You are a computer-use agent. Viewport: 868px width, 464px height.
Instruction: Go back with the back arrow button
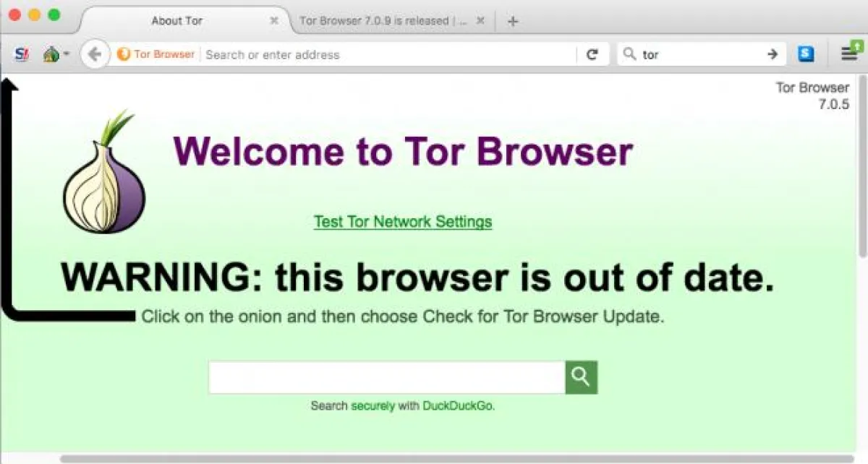click(x=94, y=54)
